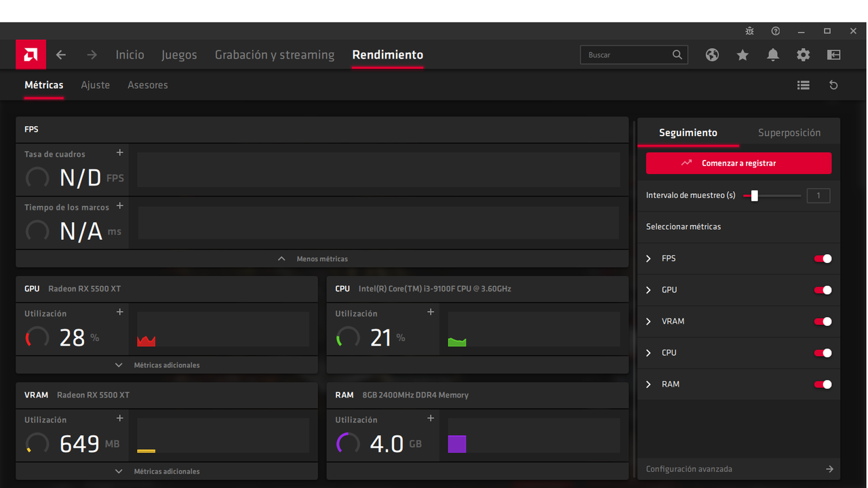Switch to the Ajuste subtab
The image size is (868, 488).
[x=95, y=85]
